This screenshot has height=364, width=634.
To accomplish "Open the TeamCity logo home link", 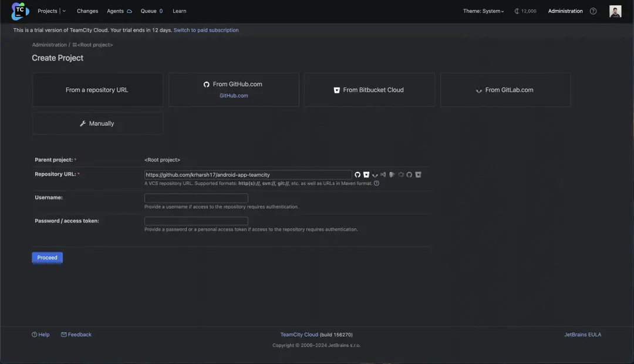I will [x=20, y=11].
